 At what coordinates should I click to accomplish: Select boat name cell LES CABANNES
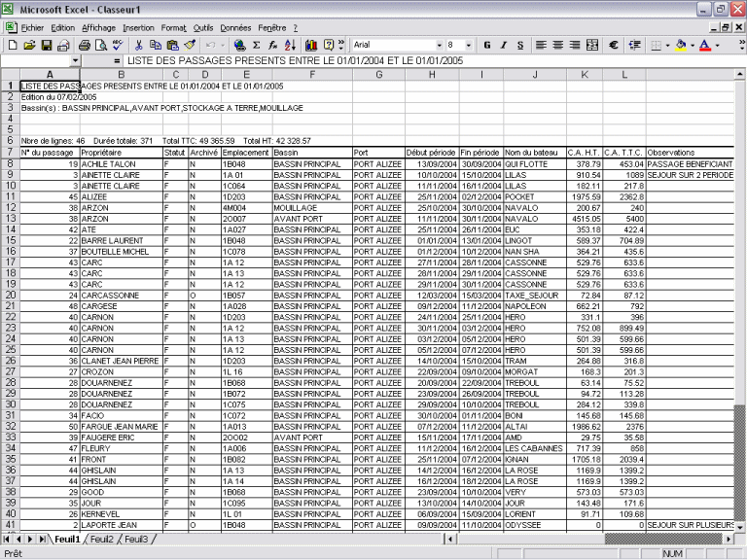(x=535, y=448)
